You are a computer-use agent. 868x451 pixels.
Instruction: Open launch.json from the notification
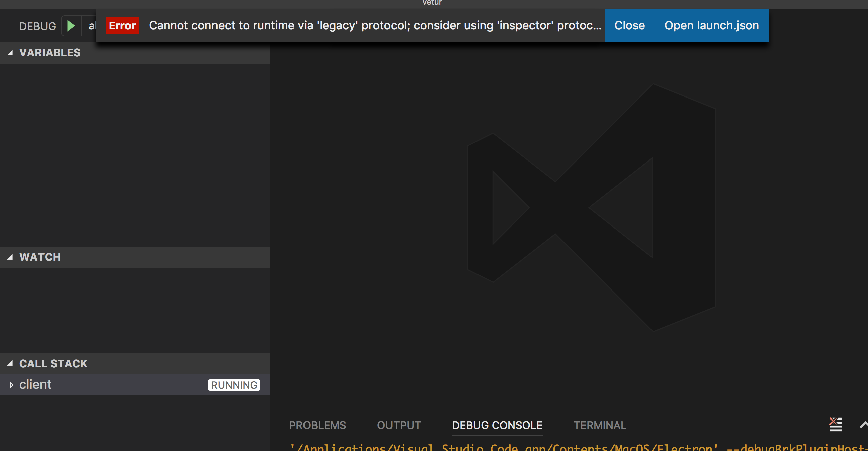pos(711,25)
